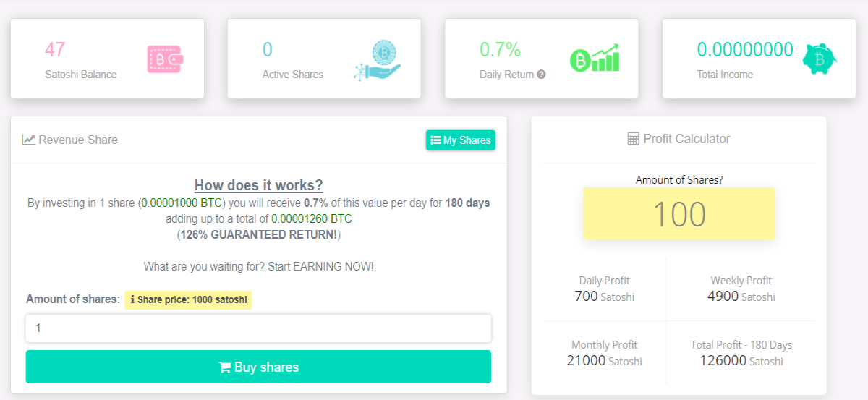Click the Share price 1000 satoshi badge
Image resolution: width=868 pixels, height=400 pixels.
coord(188,299)
